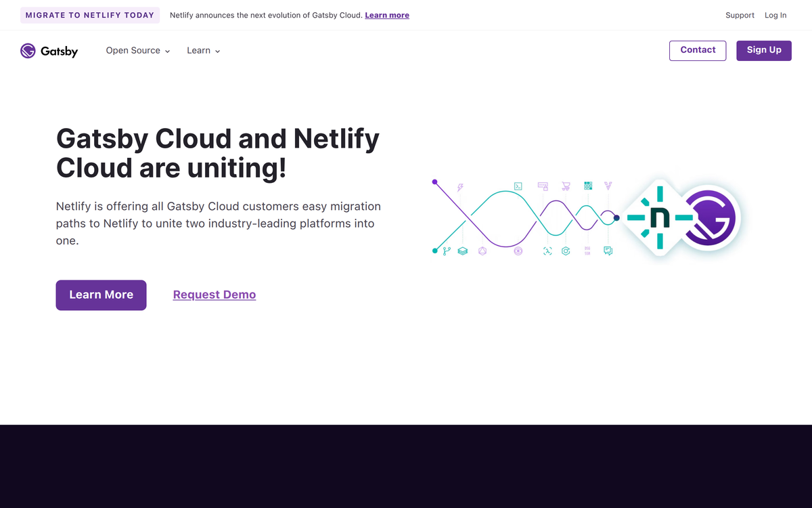The height and width of the screenshot is (508, 812).
Task: Click the shopping cart icon in the illustration
Action: point(566,186)
